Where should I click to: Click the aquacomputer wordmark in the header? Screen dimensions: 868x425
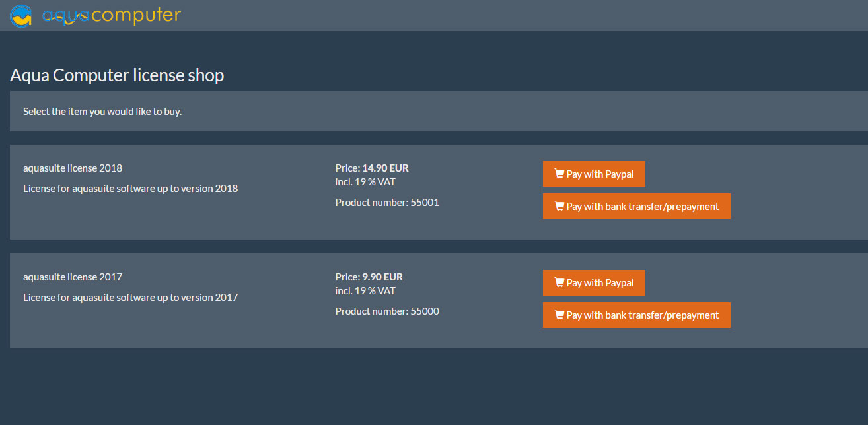tap(111, 15)
